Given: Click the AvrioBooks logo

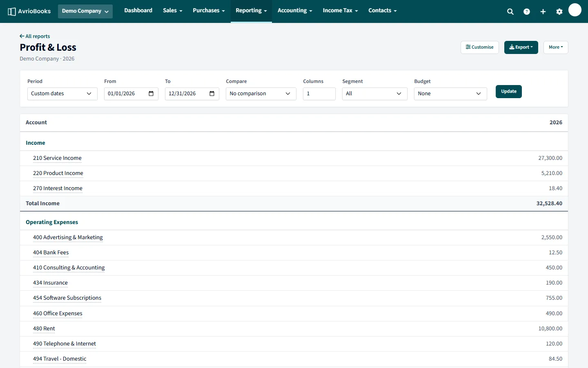Looking at the screenshot, I should click(x=29, y=11).
